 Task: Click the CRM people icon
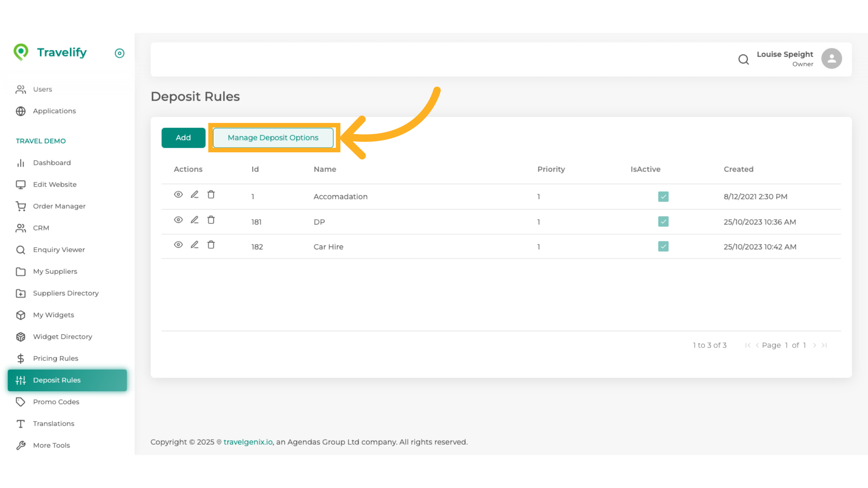pos(20,228)
